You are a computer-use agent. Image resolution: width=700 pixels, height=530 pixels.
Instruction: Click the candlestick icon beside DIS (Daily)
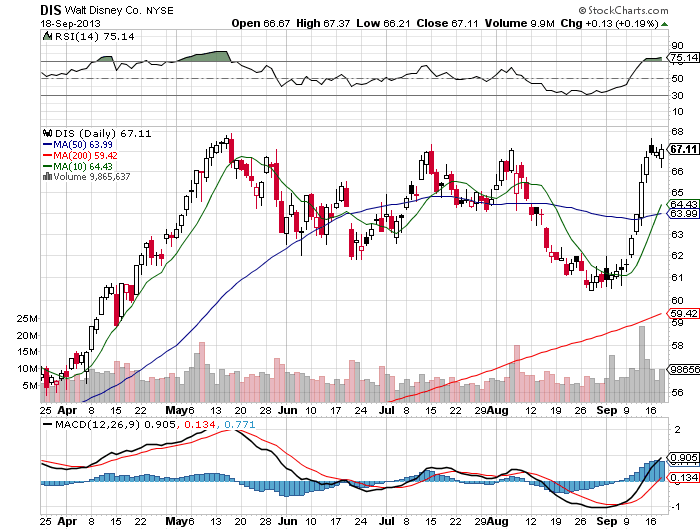48,133
